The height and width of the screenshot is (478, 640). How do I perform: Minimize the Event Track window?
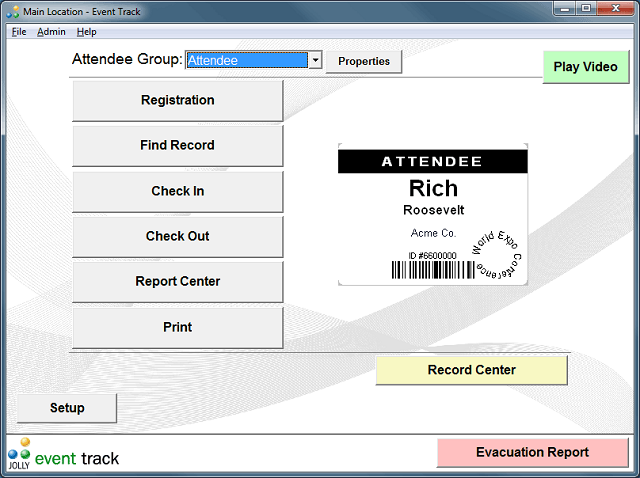565,8
